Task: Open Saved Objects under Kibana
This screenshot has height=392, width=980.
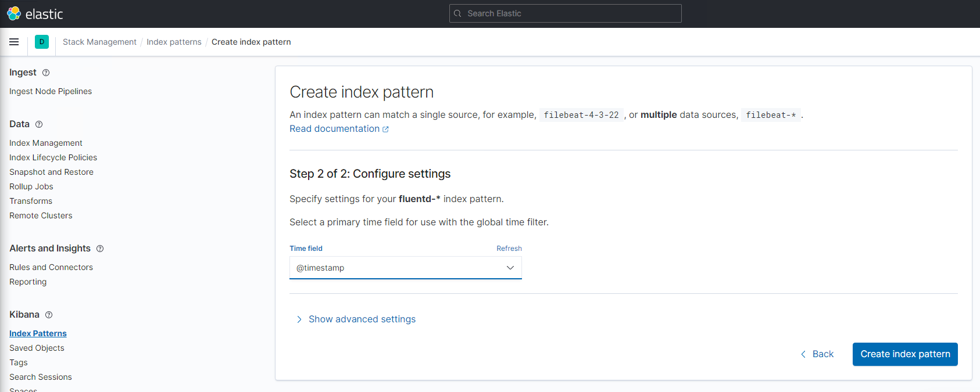Action: [x=37, y=348]
